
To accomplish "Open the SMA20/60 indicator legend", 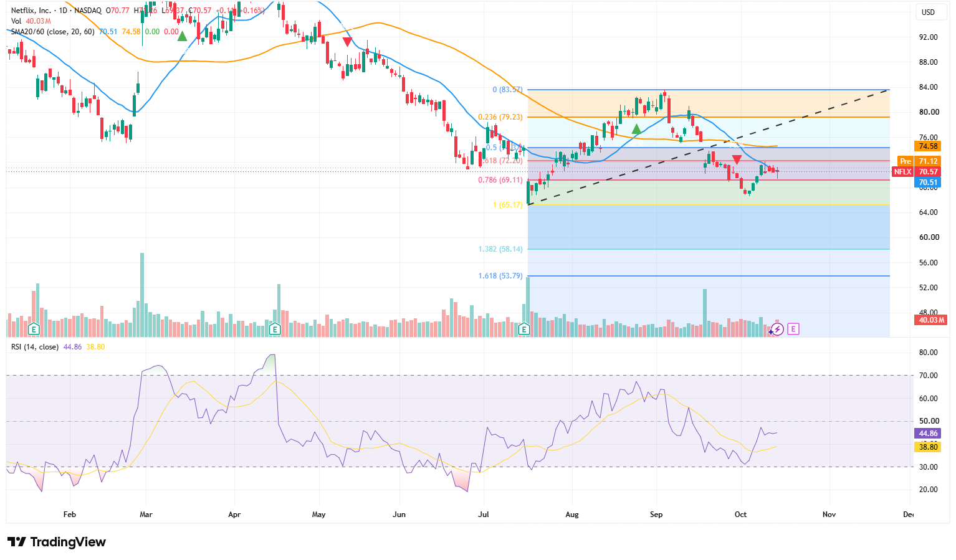I will 53,32.
